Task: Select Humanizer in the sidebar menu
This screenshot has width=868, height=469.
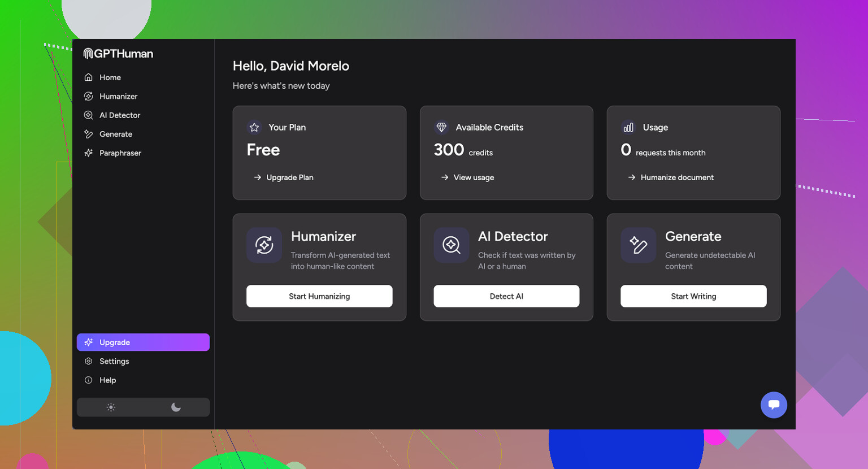Action: pyautogui.click(x=118, y=97)
